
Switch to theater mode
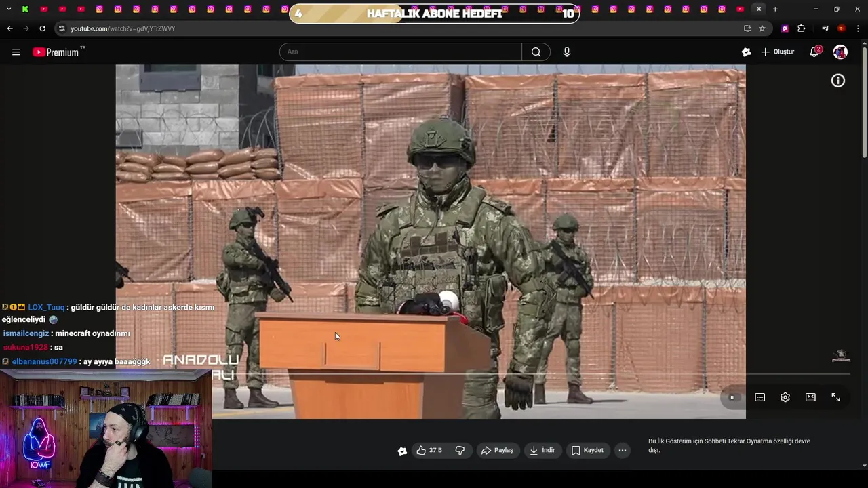coord(810,398)
